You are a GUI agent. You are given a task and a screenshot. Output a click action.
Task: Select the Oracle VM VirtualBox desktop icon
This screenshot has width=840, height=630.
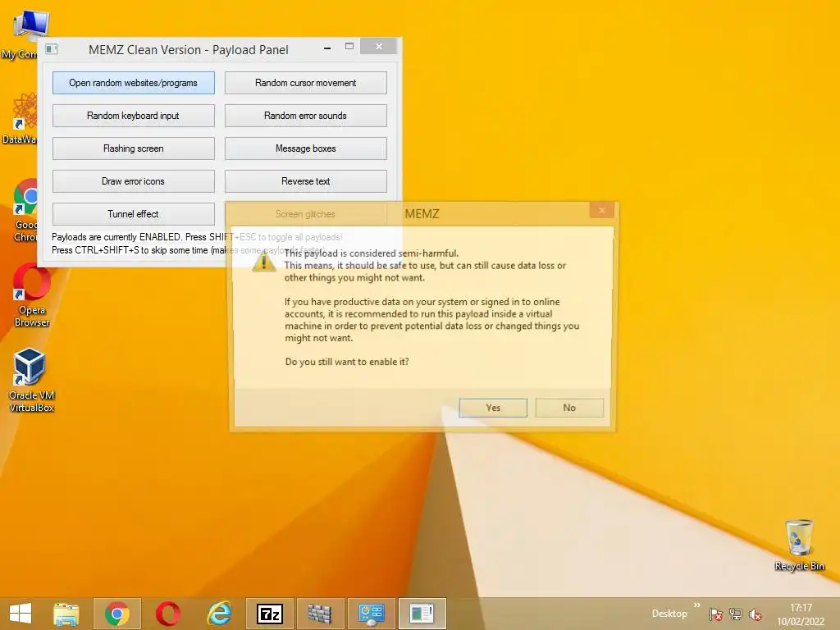32,381
